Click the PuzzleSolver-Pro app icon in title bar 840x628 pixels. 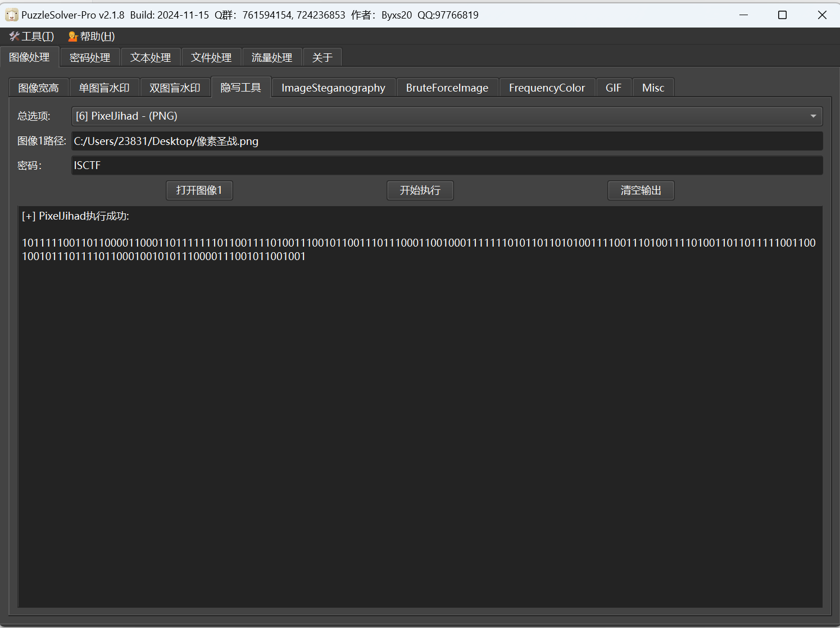[x=12, y=15]
